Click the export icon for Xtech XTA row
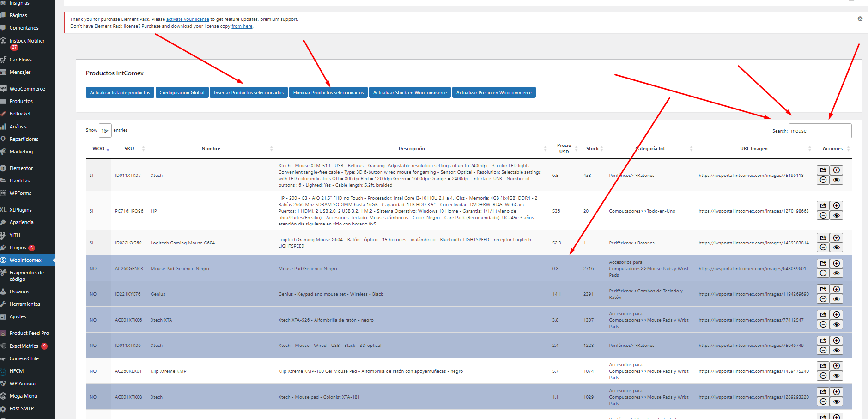868x419 pixels. [823, 315]
